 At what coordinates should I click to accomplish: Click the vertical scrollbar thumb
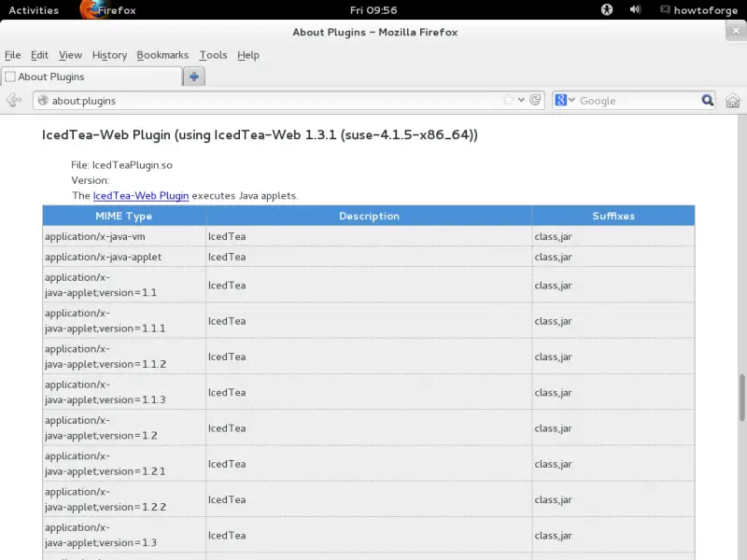pyautogui.click(x=741, y=399)
